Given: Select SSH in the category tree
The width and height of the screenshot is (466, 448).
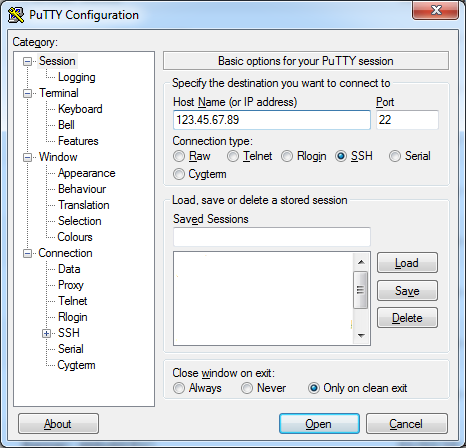Looking at the screenshot, I should coord(69,333).
